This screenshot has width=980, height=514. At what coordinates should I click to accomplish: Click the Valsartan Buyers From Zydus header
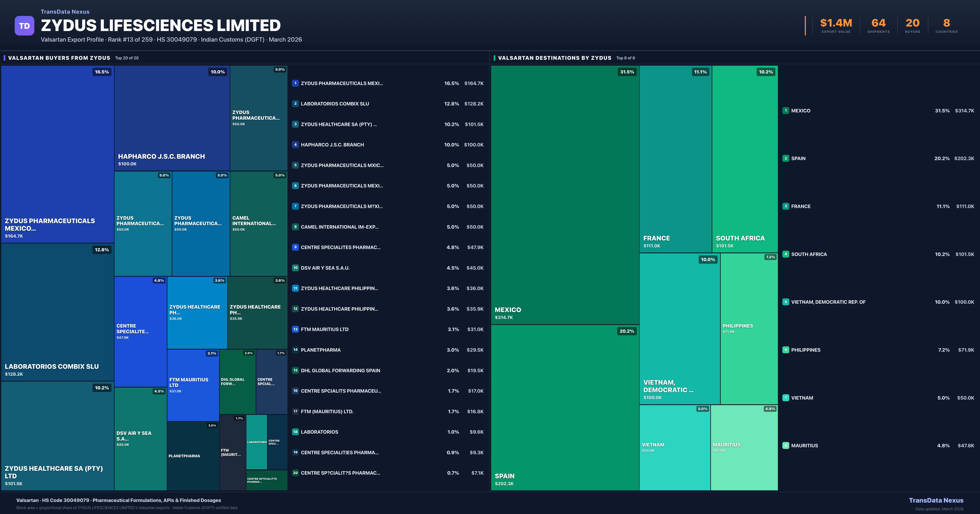[59, 58]
